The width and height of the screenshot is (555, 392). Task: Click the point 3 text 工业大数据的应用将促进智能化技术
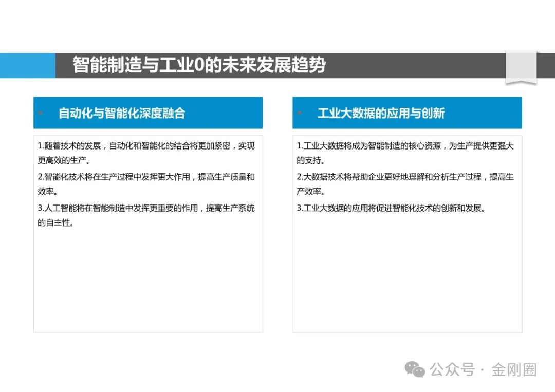[391, 208]
